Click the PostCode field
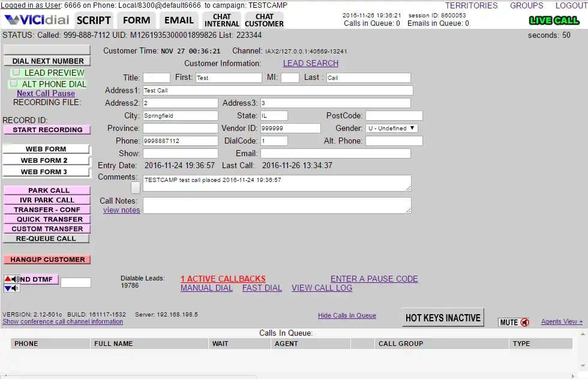This screenshot has width=588, height=379. pyautogui.click(x=394, y=115)
